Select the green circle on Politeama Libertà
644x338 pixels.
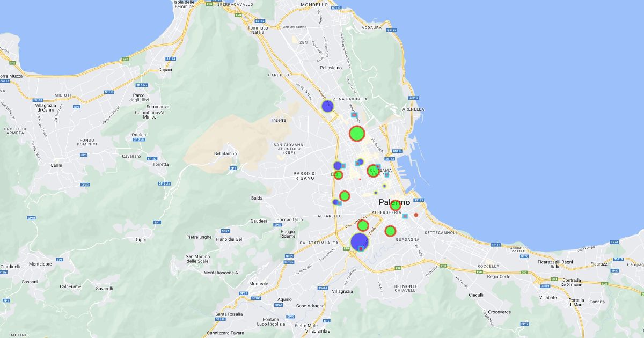(x=373, y=171)
